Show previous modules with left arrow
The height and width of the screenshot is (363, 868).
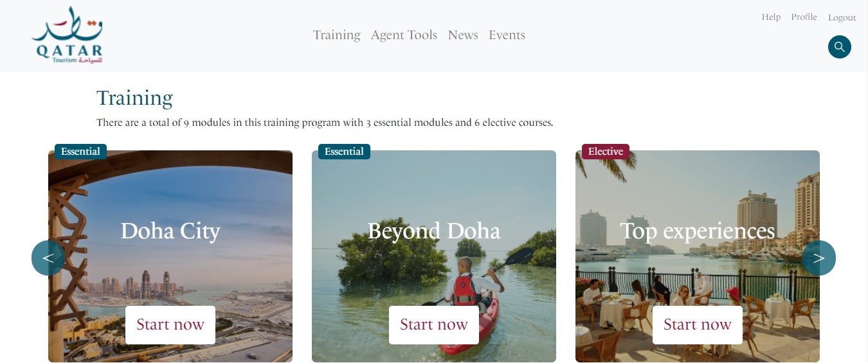[48, 258]
